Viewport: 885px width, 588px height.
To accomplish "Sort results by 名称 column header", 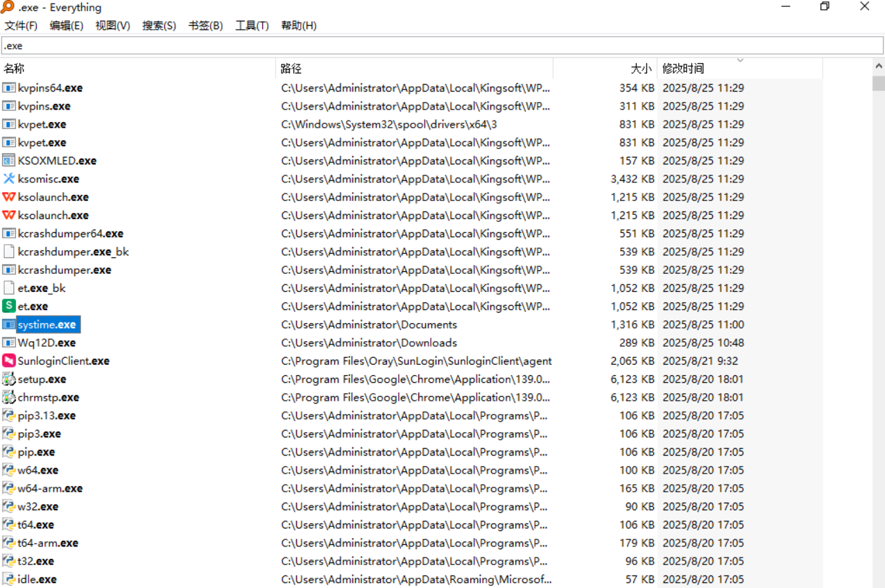I will click(x=138, y=69).
